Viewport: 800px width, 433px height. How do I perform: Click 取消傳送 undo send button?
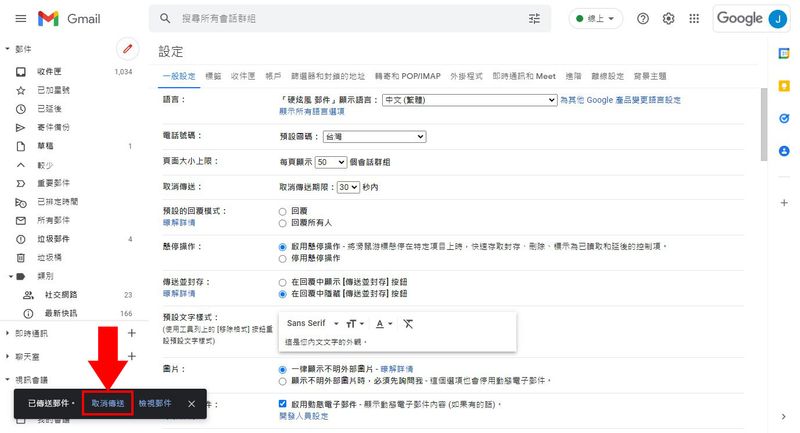coord(108,403)
